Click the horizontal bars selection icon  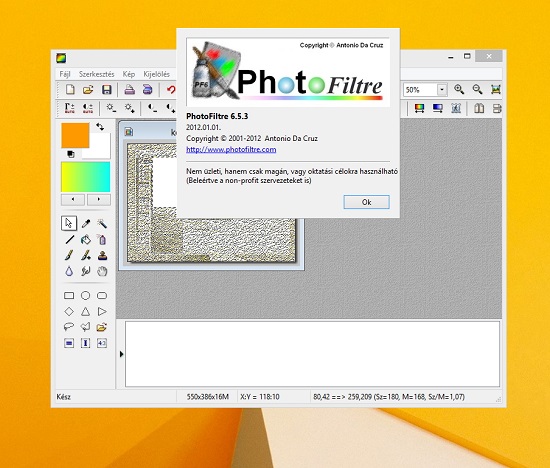click(69, 343)
